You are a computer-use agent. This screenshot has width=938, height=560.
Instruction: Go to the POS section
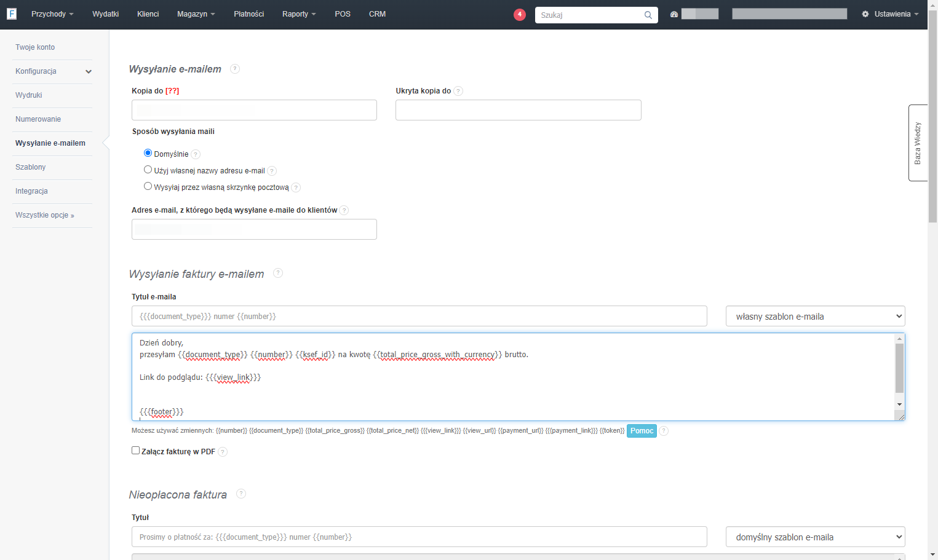coord(343,14)
